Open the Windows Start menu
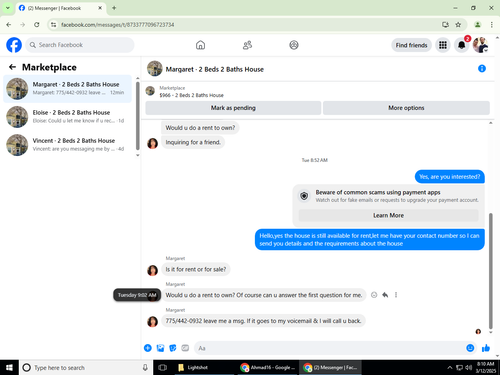This screenshot has height=375, width=500. coord(9,368)
